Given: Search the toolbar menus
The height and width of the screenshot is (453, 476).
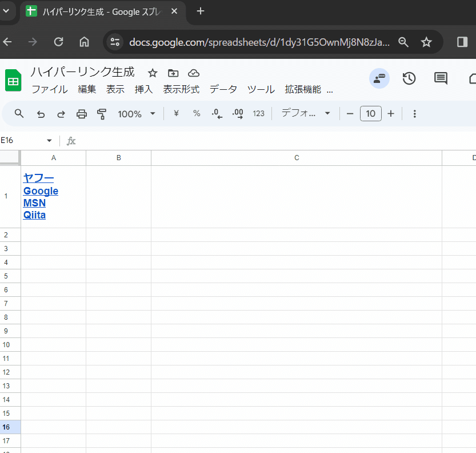Looking at the screenshot, I should pos(19,114).
